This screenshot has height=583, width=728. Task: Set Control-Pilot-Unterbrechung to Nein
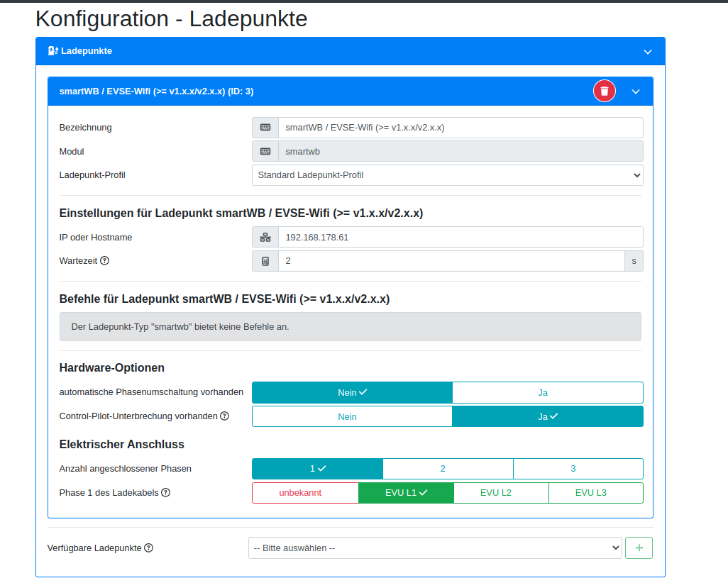click(353, 416)
